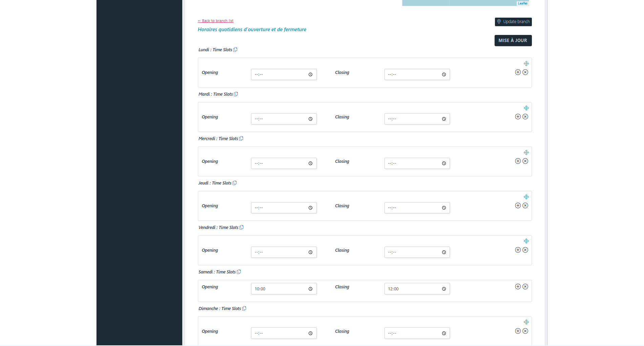Click the MISE À JOUR button
644x346 pixels.
click(x=513, y=40)
